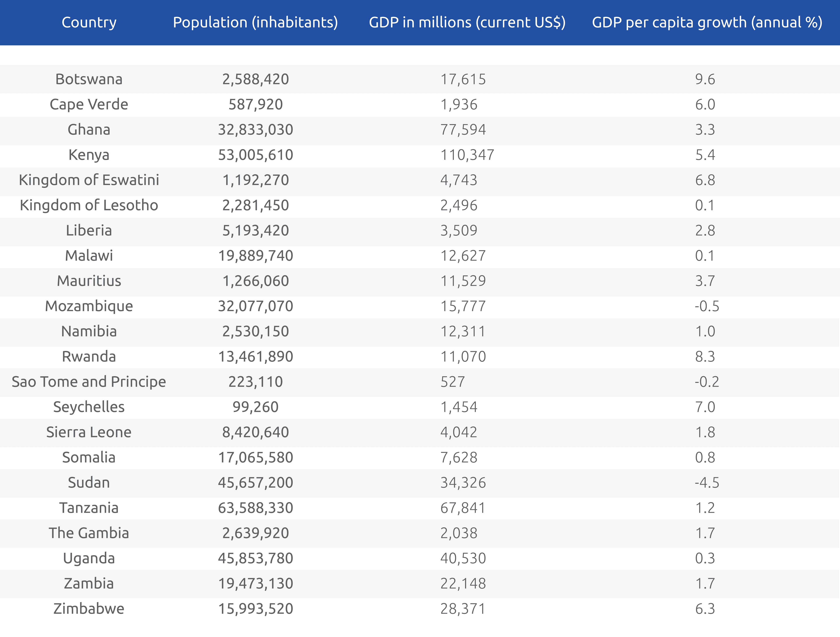
Task: Click the Country column header
Action: pos(89,22)
